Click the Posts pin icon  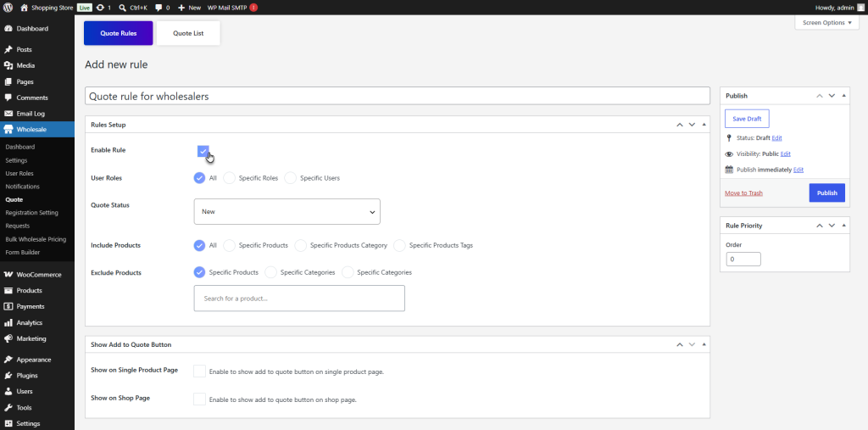(8, 49)
